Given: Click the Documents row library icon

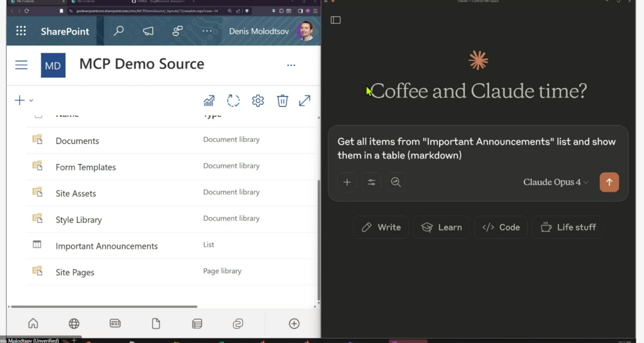Looking at the screenshot, I should click(37, 139).
